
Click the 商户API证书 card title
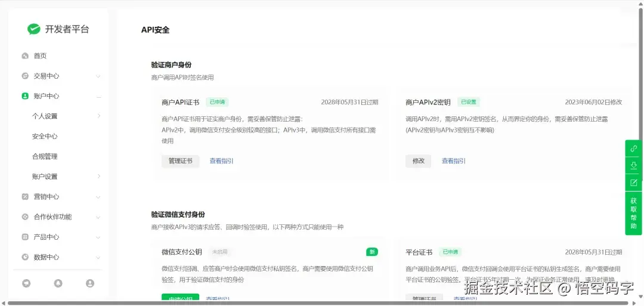[180, 102]
